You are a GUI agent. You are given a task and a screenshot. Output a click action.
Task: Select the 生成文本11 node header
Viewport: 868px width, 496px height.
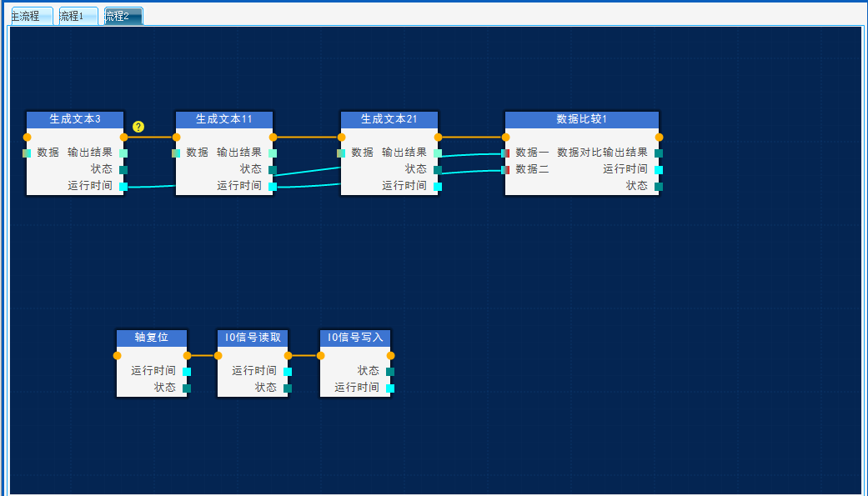(x=224, y=119)
